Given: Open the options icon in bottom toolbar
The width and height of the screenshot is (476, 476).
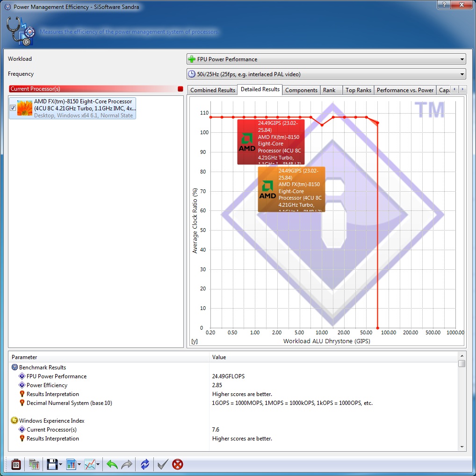Looking at the screenshot, I should (x=16, y=464).
